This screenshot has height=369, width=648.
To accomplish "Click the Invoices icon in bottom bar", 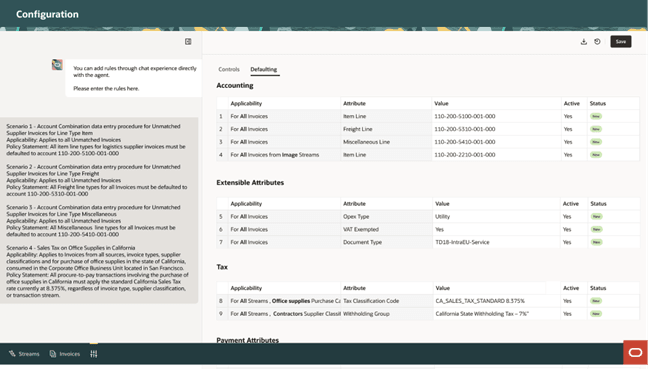I will [53, 354].
